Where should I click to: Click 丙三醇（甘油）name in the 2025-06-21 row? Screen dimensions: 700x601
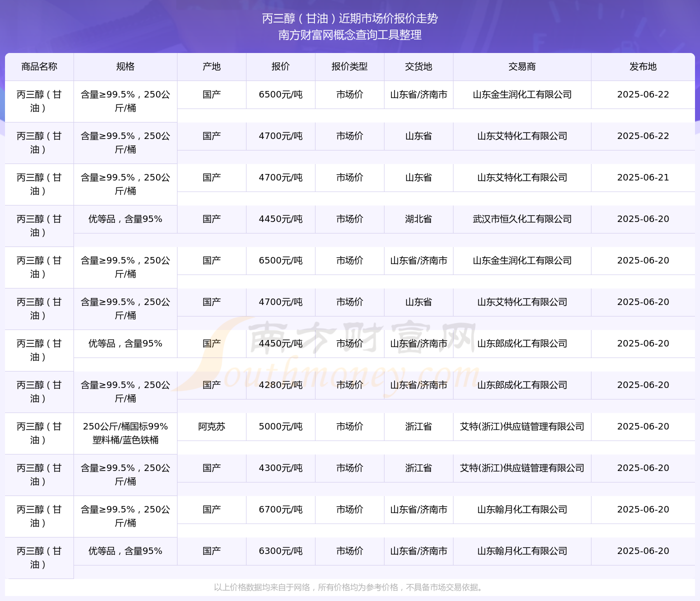click(39, 184)
